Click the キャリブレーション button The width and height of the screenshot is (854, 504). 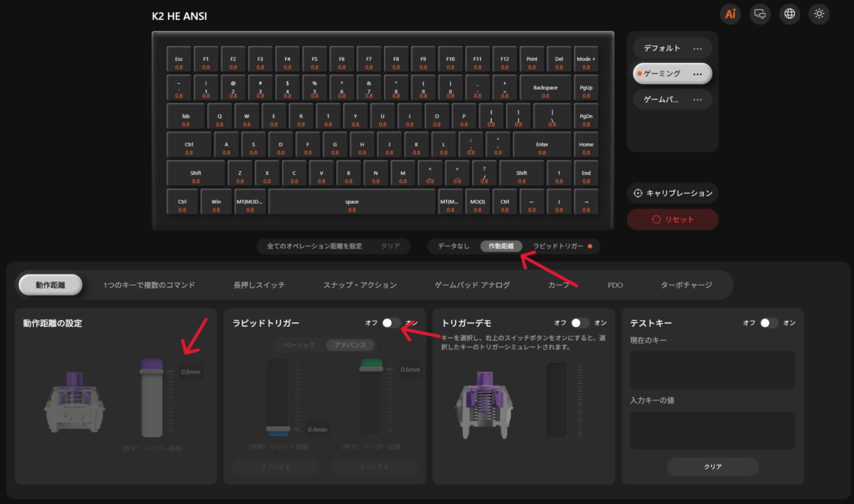(x=673, y=193)
